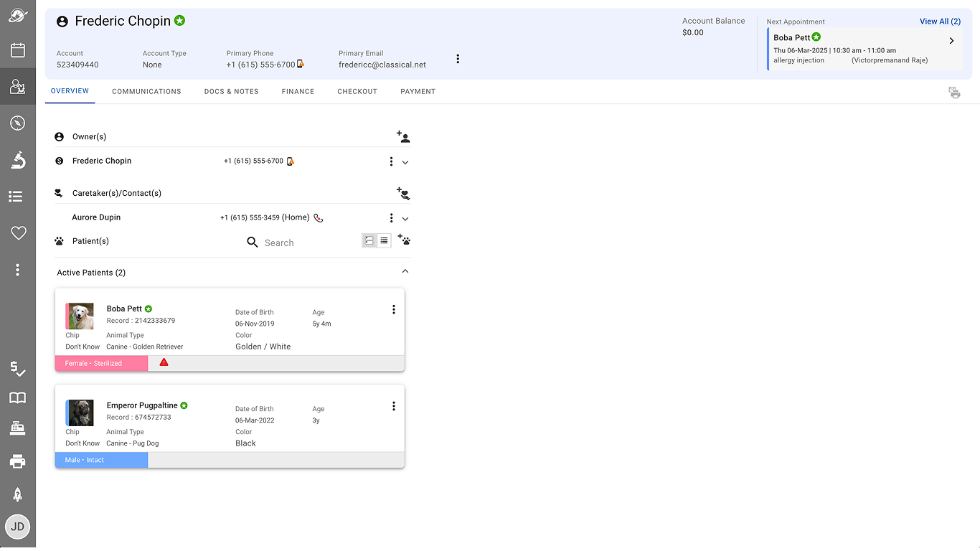Switch to the Communications tab
The image size is (980, 551).
coord(146,92)
